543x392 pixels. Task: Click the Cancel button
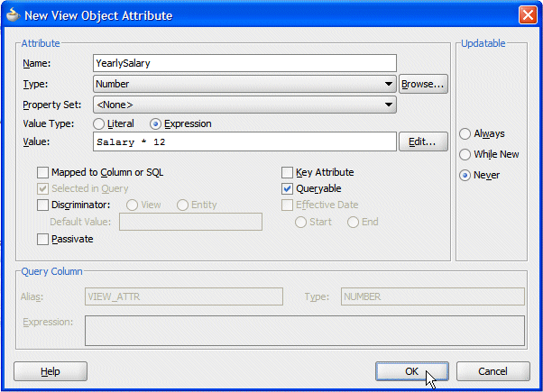pyautogui.click(x=493, y=371)
